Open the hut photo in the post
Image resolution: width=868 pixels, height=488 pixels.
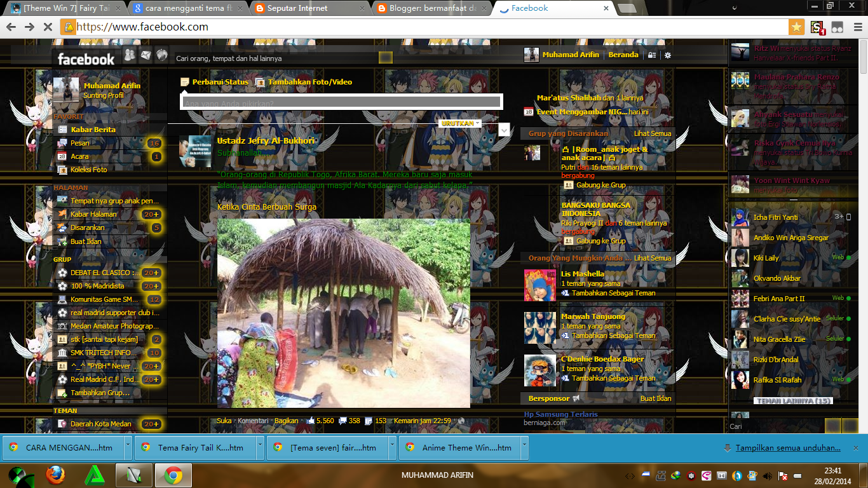click(x=344, y=313)
